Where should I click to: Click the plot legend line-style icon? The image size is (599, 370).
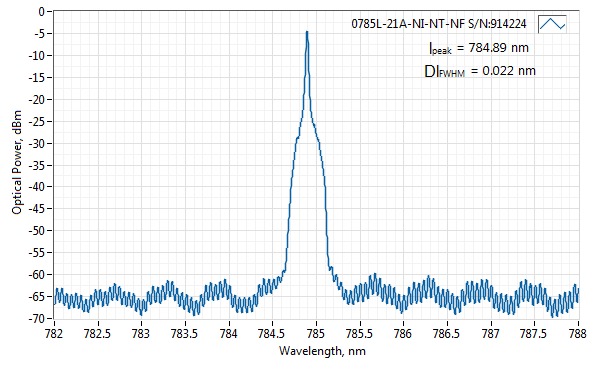point(552,24)
